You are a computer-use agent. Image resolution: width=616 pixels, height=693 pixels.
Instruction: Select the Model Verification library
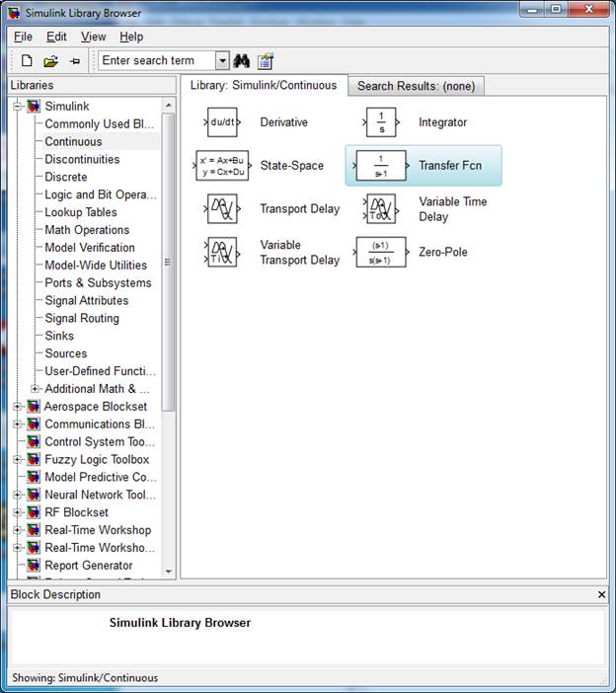click(x=90, y=248)
